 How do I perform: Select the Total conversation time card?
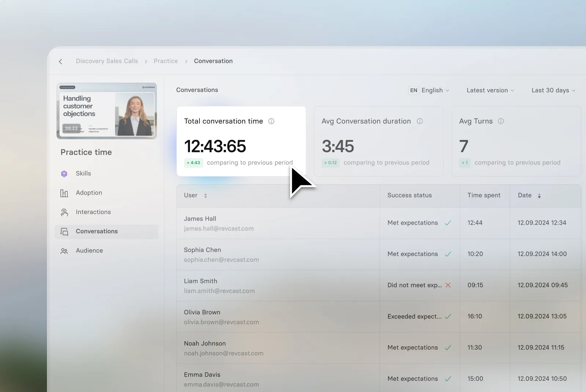click(241, 141)
